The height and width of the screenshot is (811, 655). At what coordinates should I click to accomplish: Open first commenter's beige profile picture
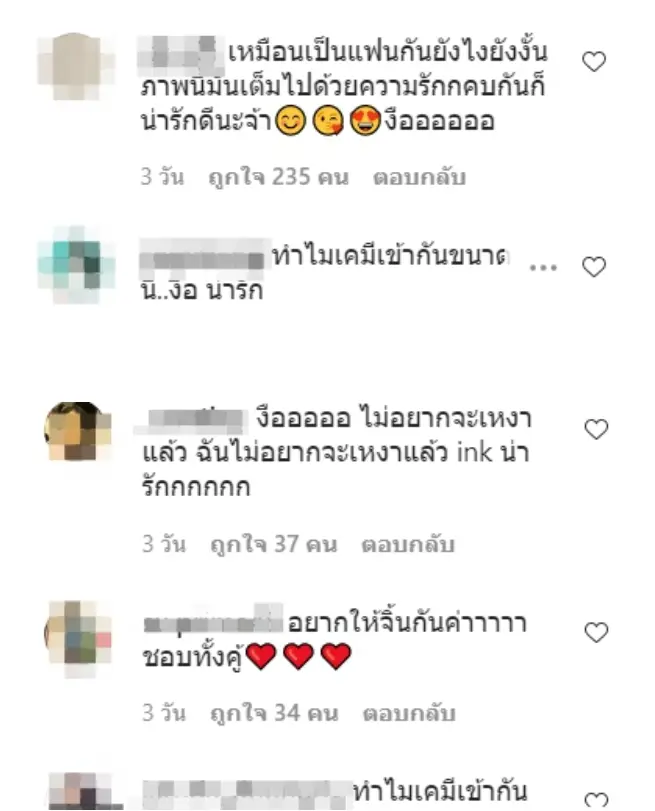click(76, 66)
